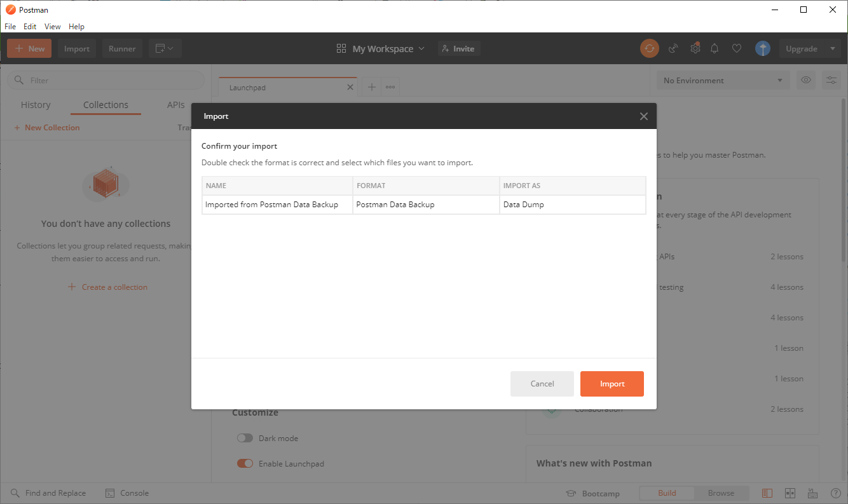Screen dimensions: 848x504
Task: Switch to the Collections tab
Action: [x=106, y=105]
